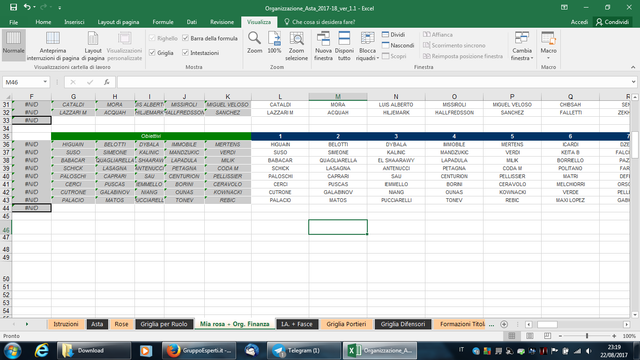The width and height of the screenshot is (640, 360).
Task: Open ribbon display options icon
Action: [x=564, y=7]
